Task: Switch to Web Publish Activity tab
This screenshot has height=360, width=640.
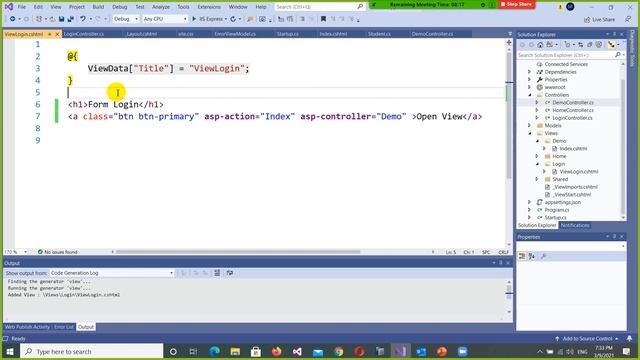Action: click(x=27, y=327)
